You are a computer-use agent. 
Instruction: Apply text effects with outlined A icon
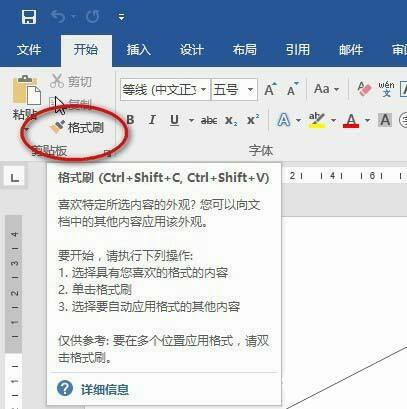tap(284, 120)
